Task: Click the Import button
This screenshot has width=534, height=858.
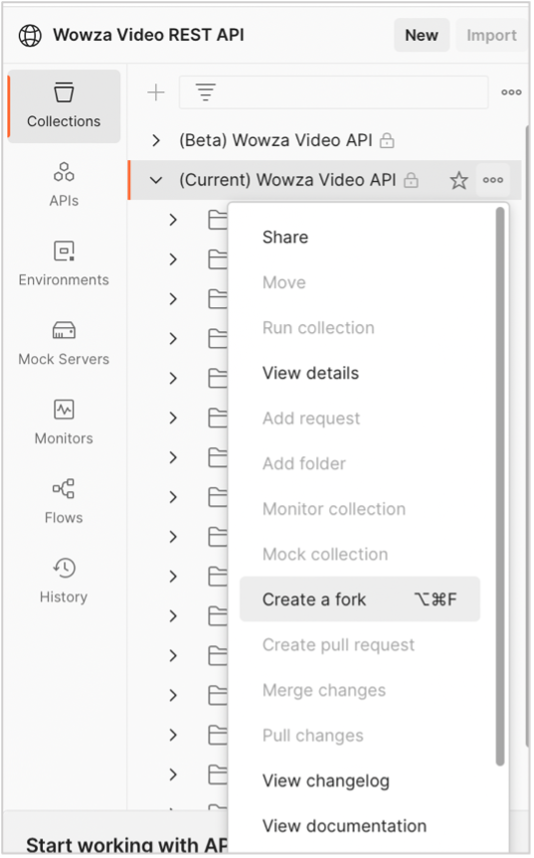Action: (491, 36)
